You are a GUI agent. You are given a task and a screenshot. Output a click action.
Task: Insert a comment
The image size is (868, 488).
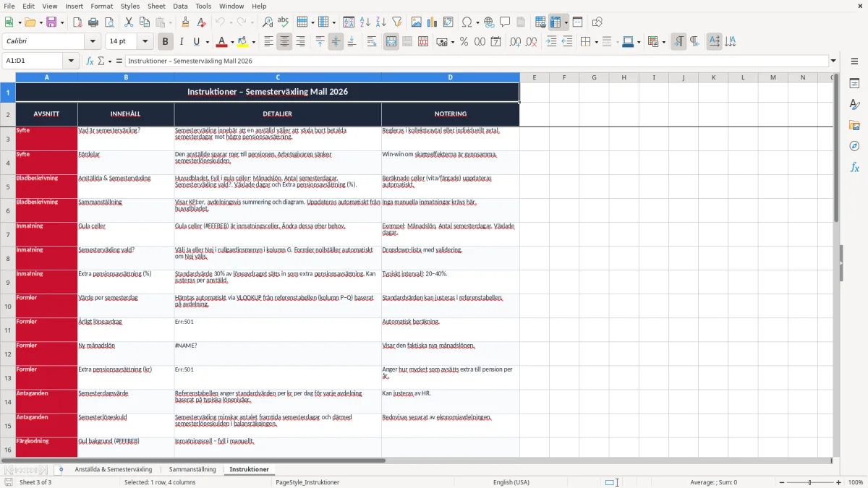(504, 22)
